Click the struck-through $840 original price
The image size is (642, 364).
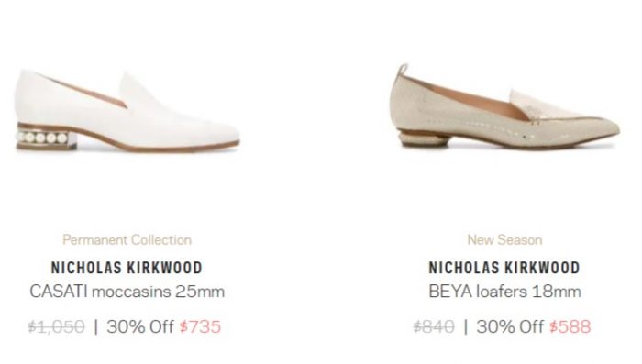434,327
